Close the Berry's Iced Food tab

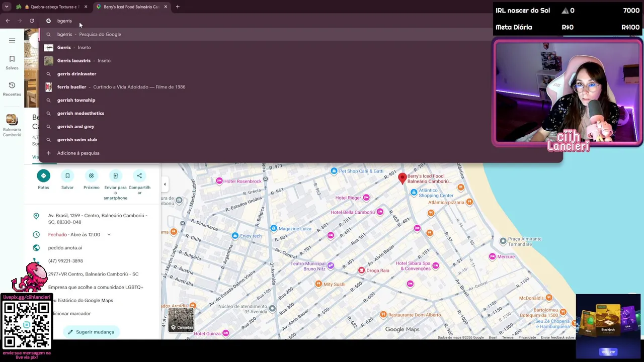click(166, 7)
